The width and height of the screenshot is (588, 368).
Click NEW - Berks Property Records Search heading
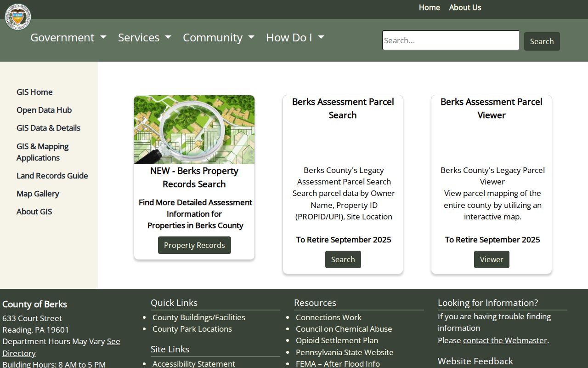[194, 177]
